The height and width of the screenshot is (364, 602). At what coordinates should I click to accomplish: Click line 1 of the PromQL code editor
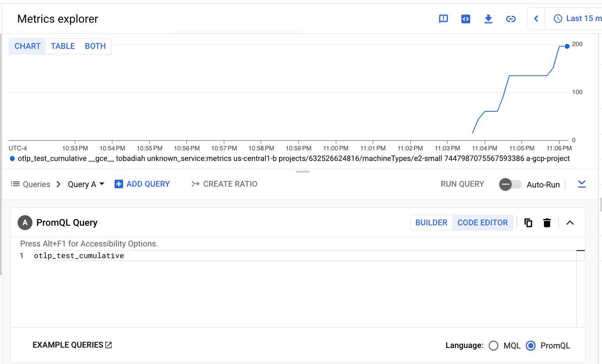coord(79,255)
